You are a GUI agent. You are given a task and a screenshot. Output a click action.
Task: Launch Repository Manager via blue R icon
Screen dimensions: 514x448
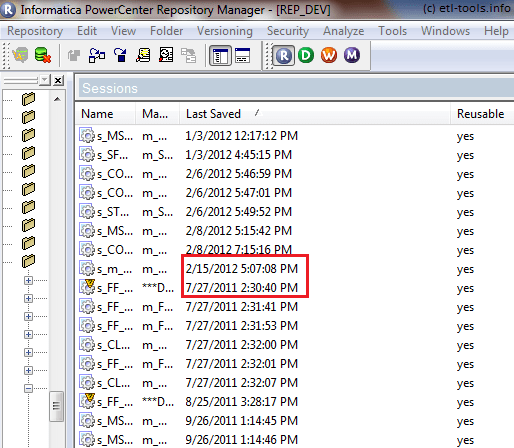click(284, 55)
